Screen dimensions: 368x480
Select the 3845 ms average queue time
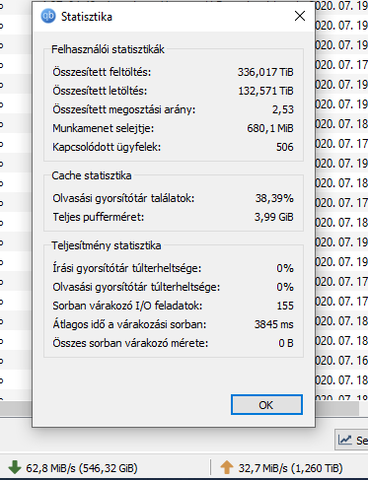pos(274,324)
